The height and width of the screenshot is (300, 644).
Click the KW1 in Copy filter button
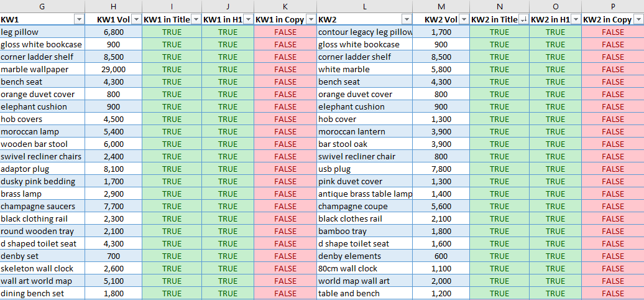click(311, 19)
